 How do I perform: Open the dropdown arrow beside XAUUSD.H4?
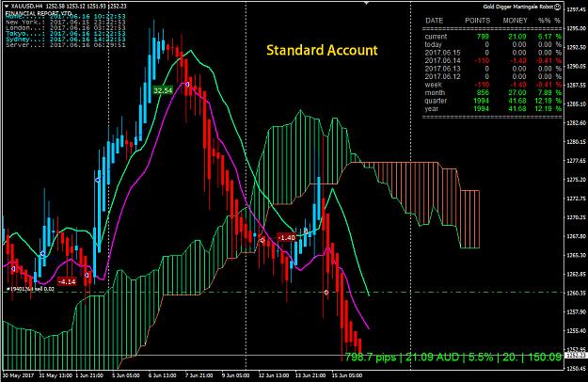tap(6, 7)
